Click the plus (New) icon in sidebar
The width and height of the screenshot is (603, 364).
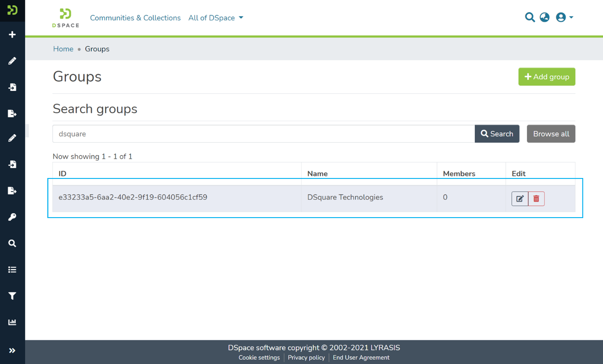click(12, 35)
